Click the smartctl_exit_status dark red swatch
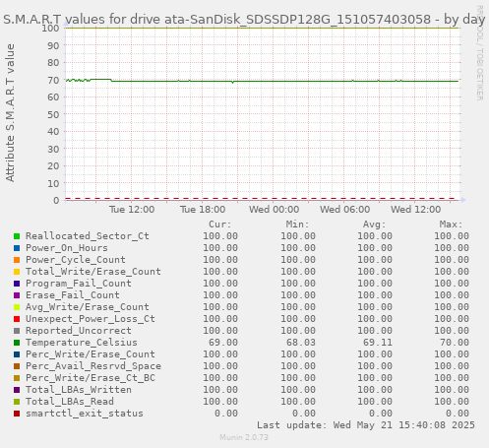Image resolution: width=489 pixels, height=448 pixels. [17, 414]
